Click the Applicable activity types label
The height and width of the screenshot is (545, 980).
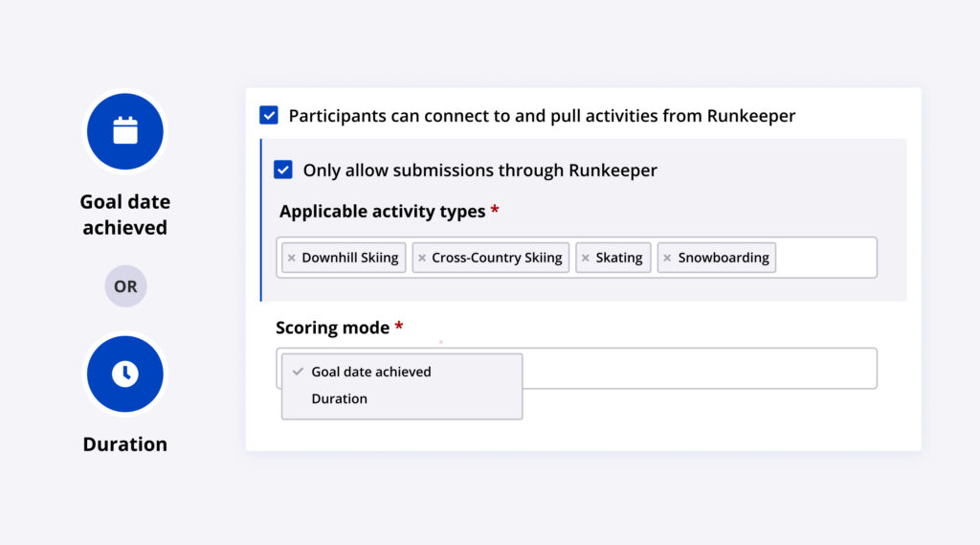(382, 212)
